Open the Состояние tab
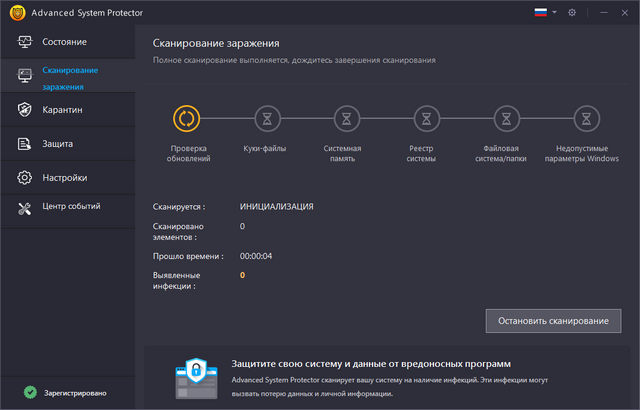Viewport: 640px width, 410px height. [x=66, y=42]
